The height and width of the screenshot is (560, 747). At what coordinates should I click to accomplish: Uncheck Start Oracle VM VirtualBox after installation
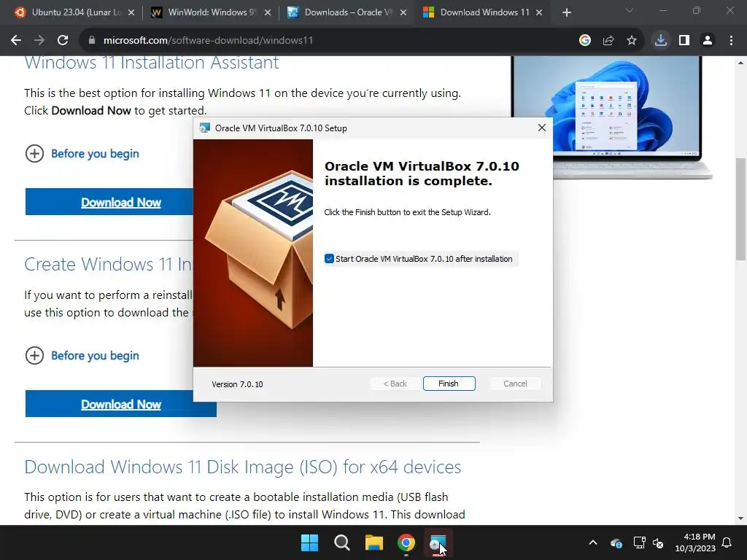329,259
